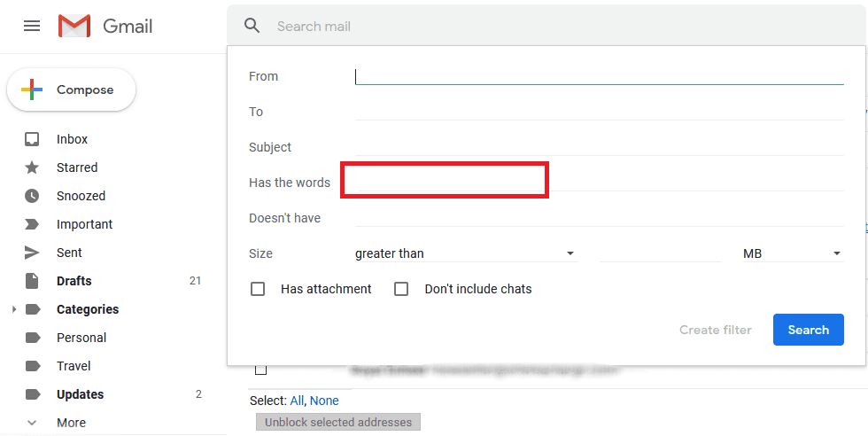This screenshot has width=868, height=436.
Task: Click the Inbox tray icon
Action: [x=32, y=139]
